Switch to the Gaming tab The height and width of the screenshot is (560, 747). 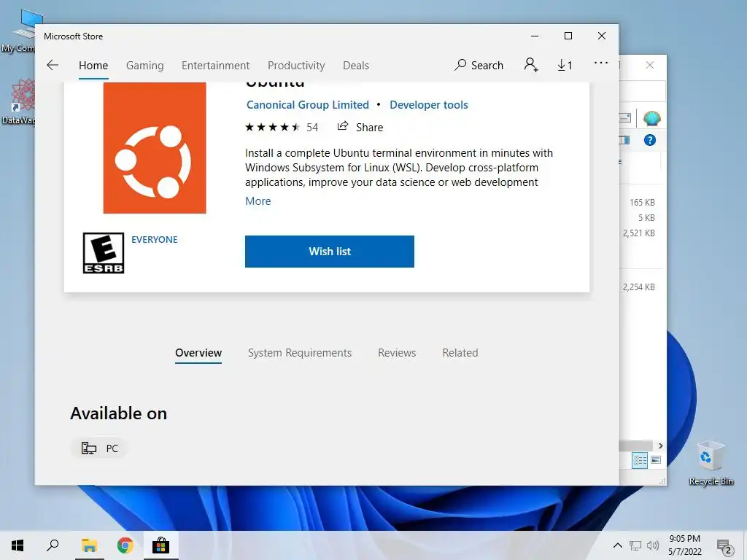(145, 65)
